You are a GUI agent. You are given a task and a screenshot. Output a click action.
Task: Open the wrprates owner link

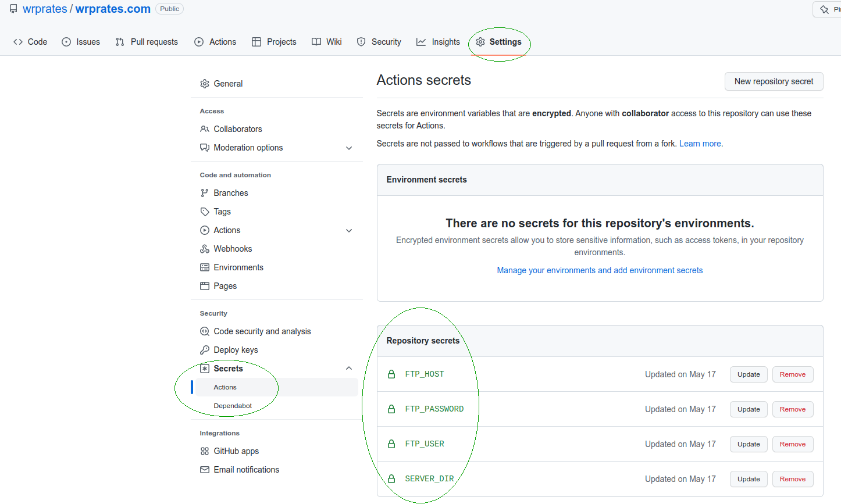coord(45,9)
